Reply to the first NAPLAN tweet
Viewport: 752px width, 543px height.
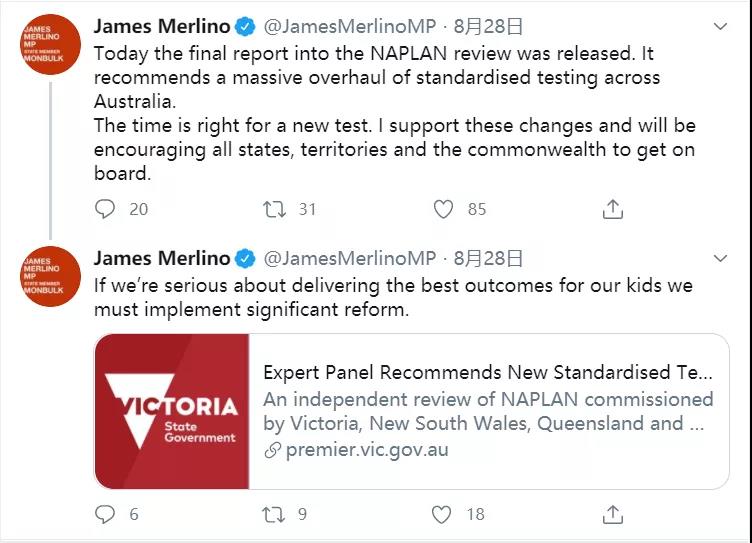click(x=106, y=208)
